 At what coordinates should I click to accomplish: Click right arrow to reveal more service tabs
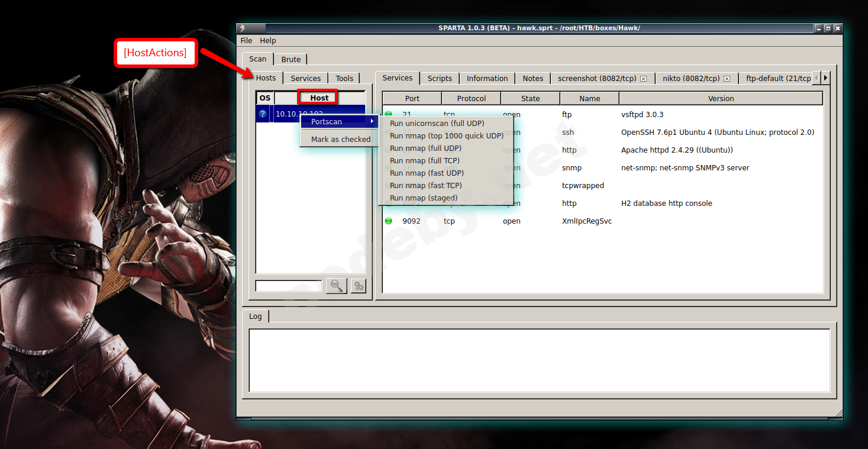pos(825,77)
